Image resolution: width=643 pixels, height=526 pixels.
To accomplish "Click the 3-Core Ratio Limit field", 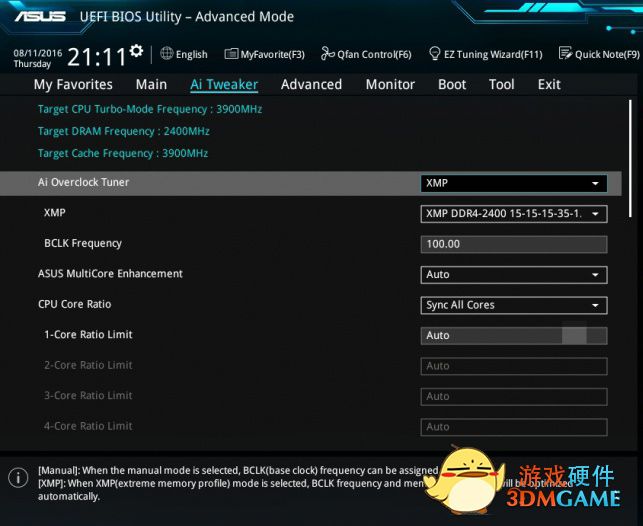I will [514, 396].
